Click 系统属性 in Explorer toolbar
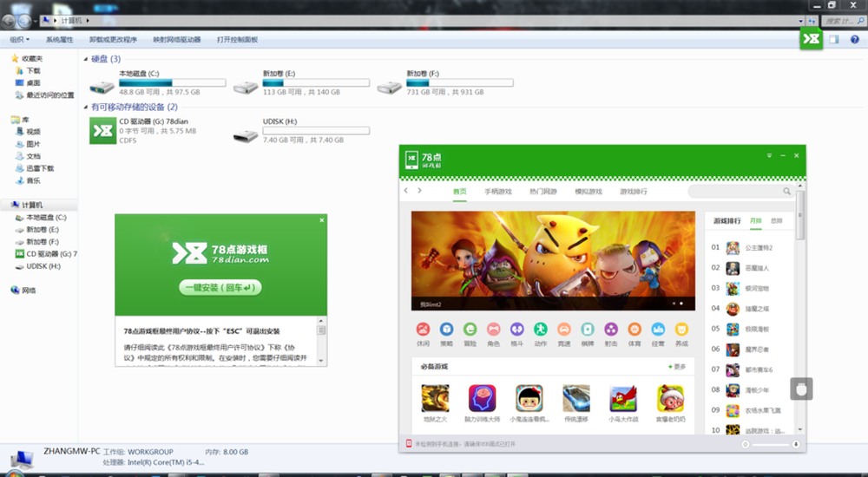This screenshot has height=477, width=868. pos(60,40)
